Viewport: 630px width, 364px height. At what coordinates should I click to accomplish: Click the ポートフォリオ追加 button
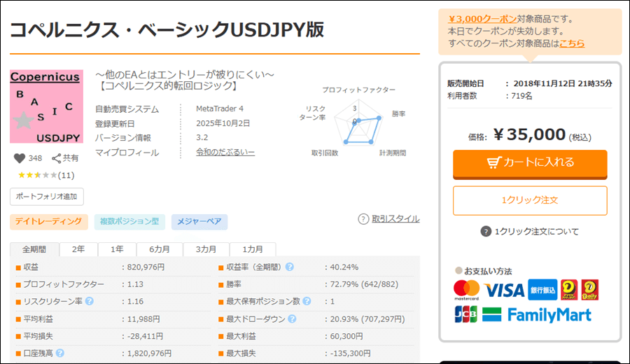pyautogui.click(x=48, y=197)
